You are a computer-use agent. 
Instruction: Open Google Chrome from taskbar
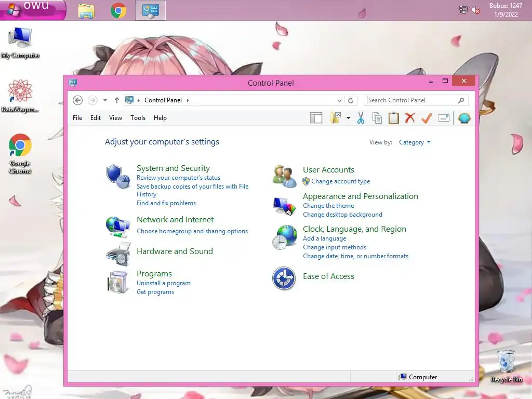pos(118,10)
